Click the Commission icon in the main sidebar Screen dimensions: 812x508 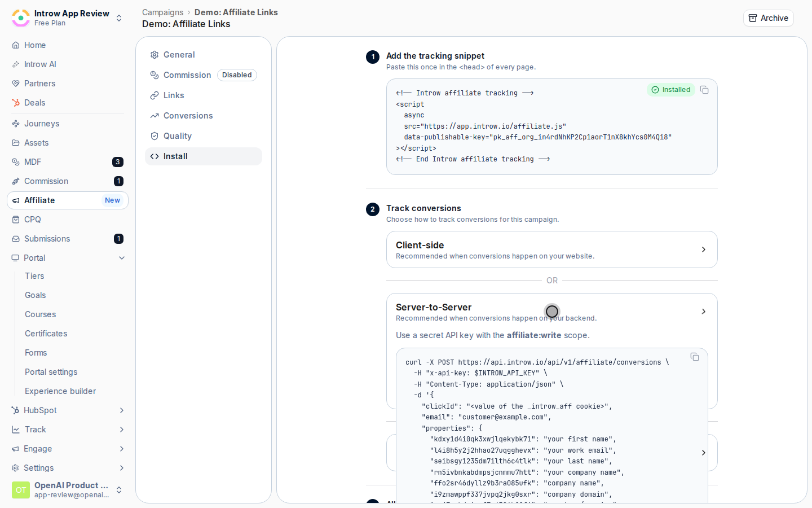pyautogui.click(x=16, y=181)
